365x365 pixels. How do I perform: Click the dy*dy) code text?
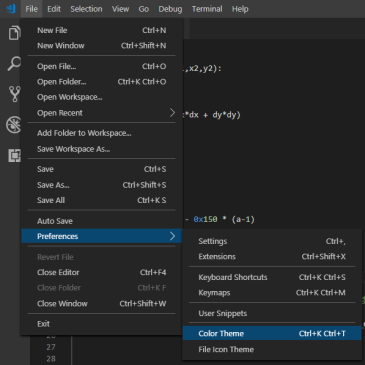[226, 115]
